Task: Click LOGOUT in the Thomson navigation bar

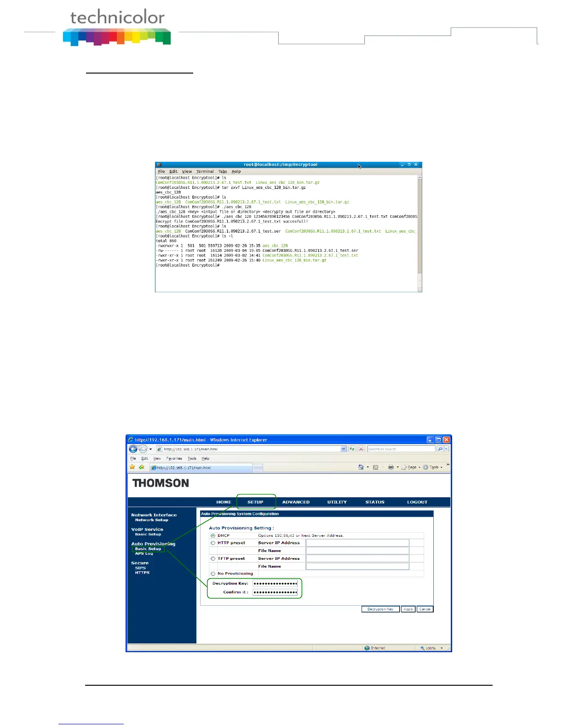Action: [417, 502]
